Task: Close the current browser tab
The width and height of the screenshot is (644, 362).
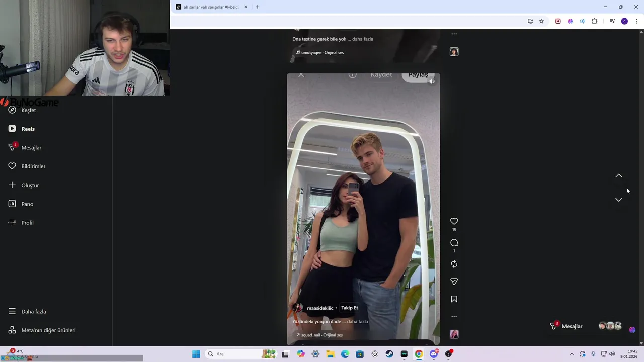Action: [x=246, y=7]
